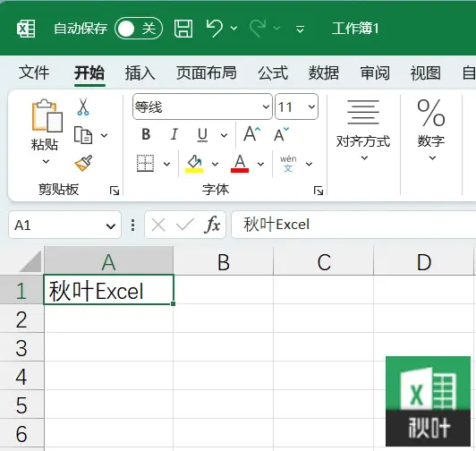Switch to the 数据 (Data) tab

pos(324,72)
